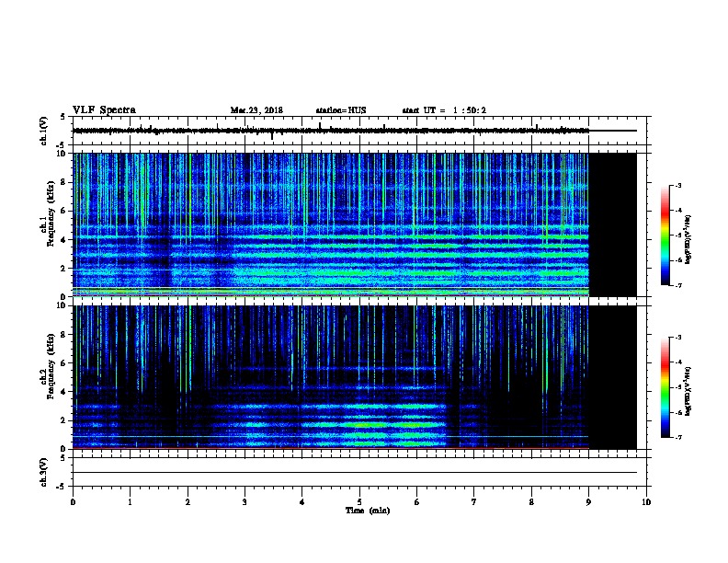Click the black no-data region of ch.2 spectrogram
This screenshot has width=728, height=563.
(613, 377)
